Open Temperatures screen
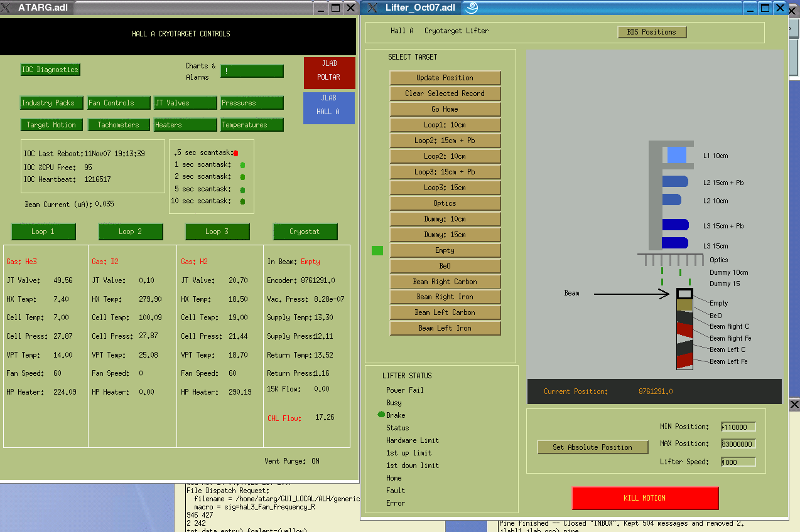The width and height of the screenshot is (800, 532). coord(252,125)
